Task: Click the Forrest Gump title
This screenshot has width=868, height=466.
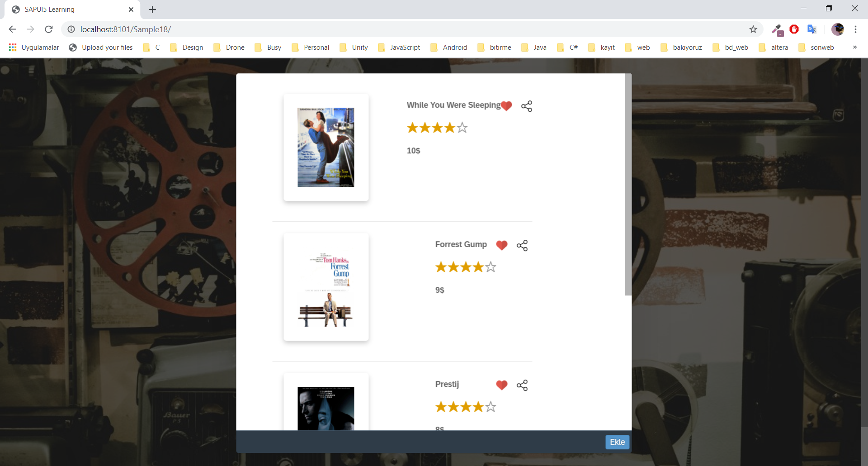Action: pyautogui.click(x=461, y=244)
